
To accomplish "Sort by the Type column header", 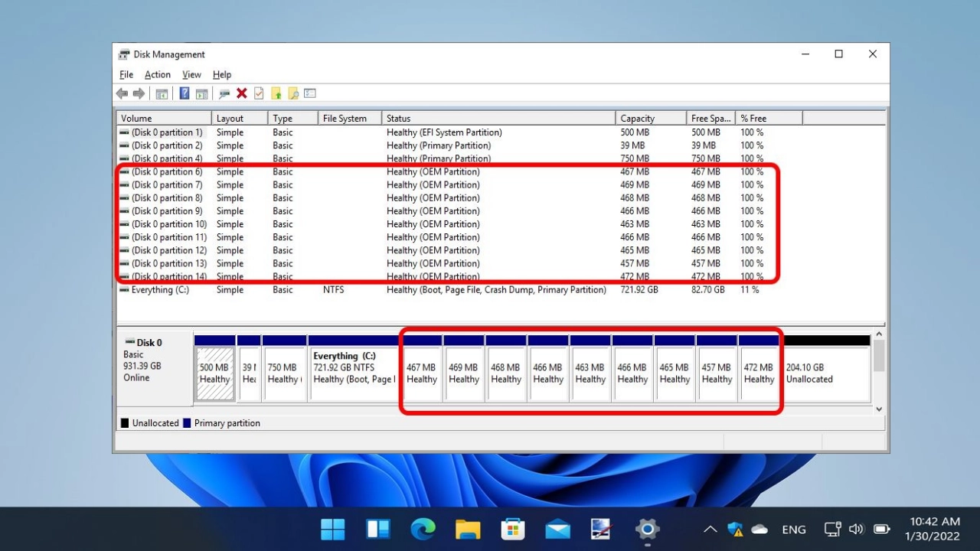I will tap(292, 119).
